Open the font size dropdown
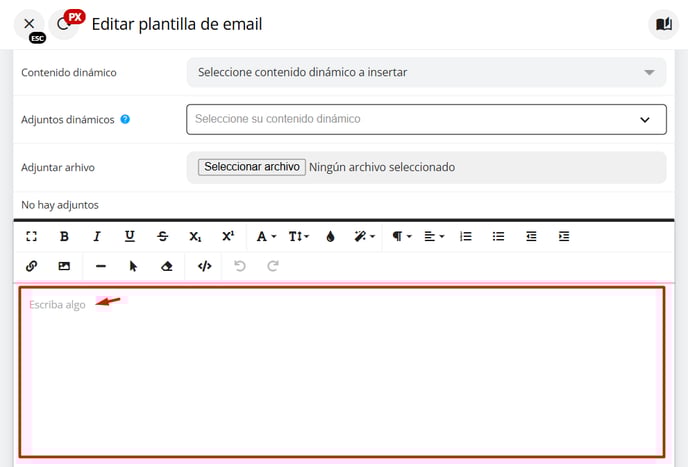Image resolution: width=688 pixels, height=467 pixels. pos(299,237)
